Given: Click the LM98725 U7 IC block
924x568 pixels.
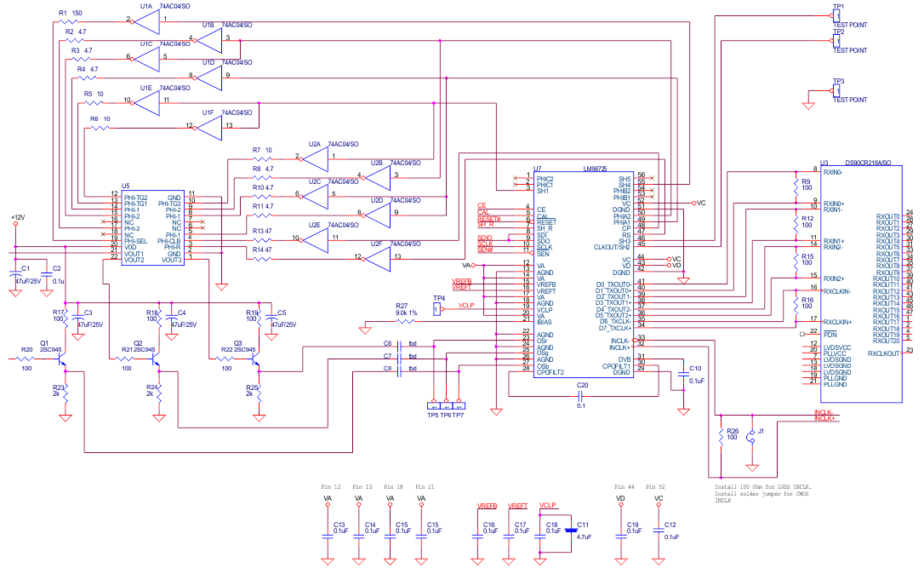Looking at the screenshot, I should point(583,273).
